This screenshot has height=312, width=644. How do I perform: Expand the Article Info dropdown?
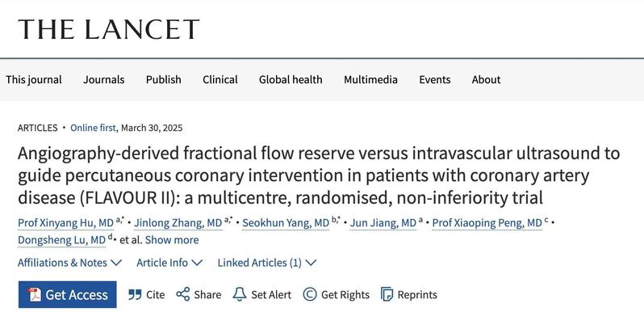click(x=169, y=263)
